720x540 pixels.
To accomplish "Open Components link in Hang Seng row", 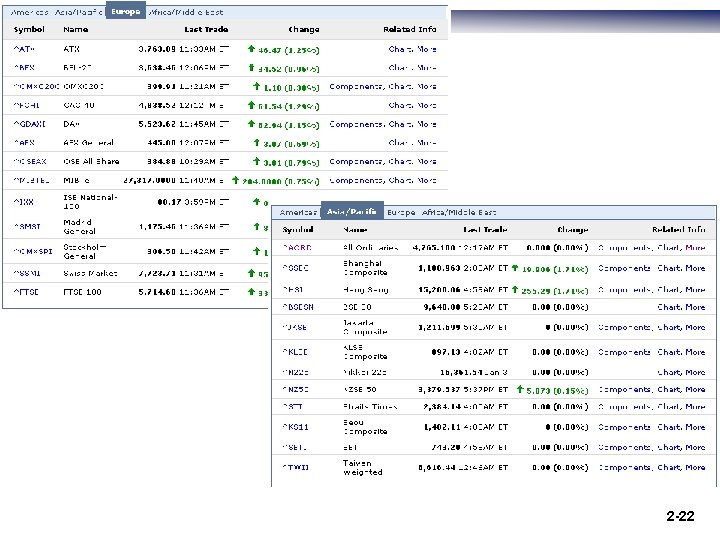I will (624, 290).
